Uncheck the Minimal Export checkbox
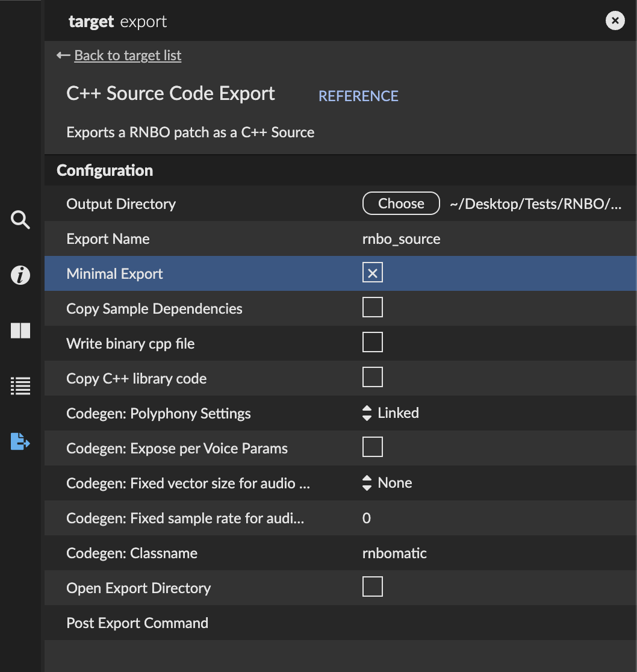The width and height of the screenshot is (637, 672). [372, 273]
